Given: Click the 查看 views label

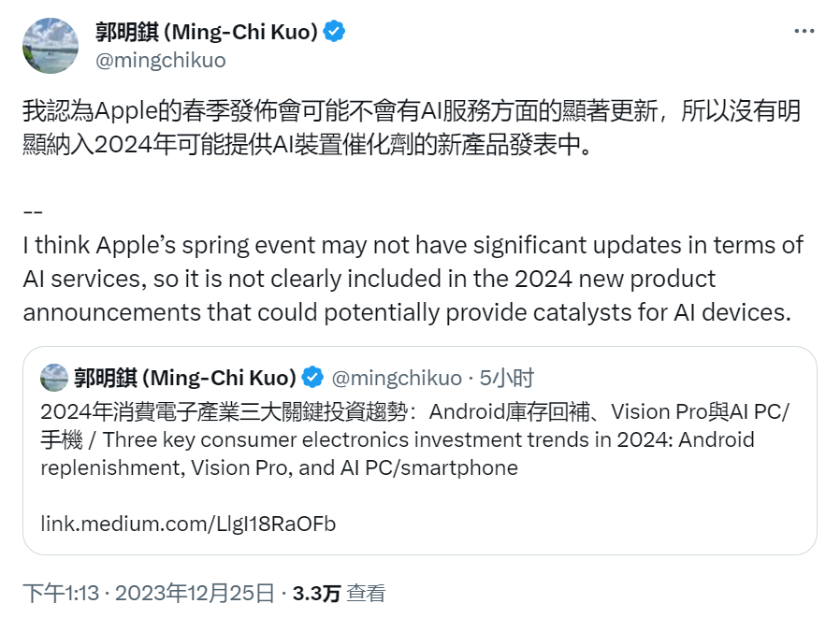Looking at the screenshot, I should 366,593.
